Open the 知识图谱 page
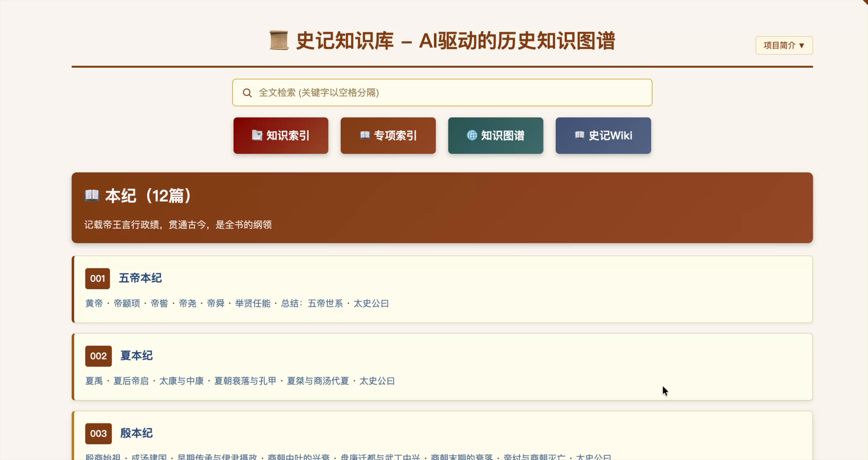This screenshot has height=460, width=868. [495, 136]
